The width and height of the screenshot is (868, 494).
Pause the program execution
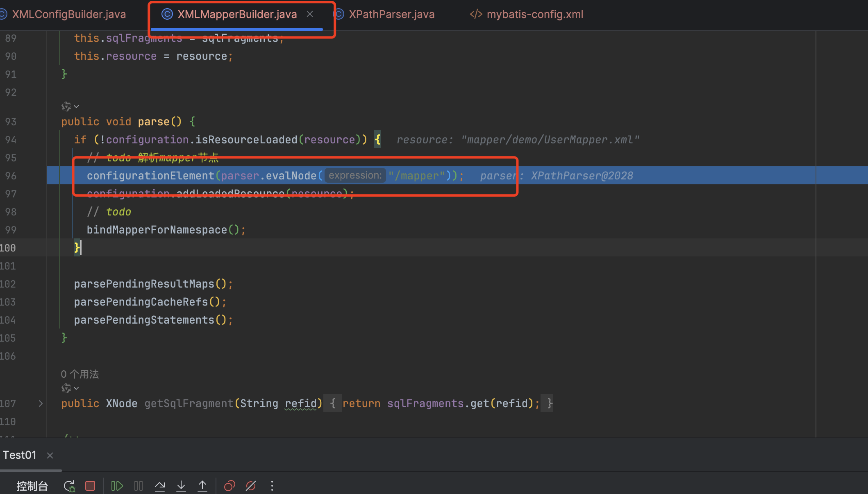[139, 486]
